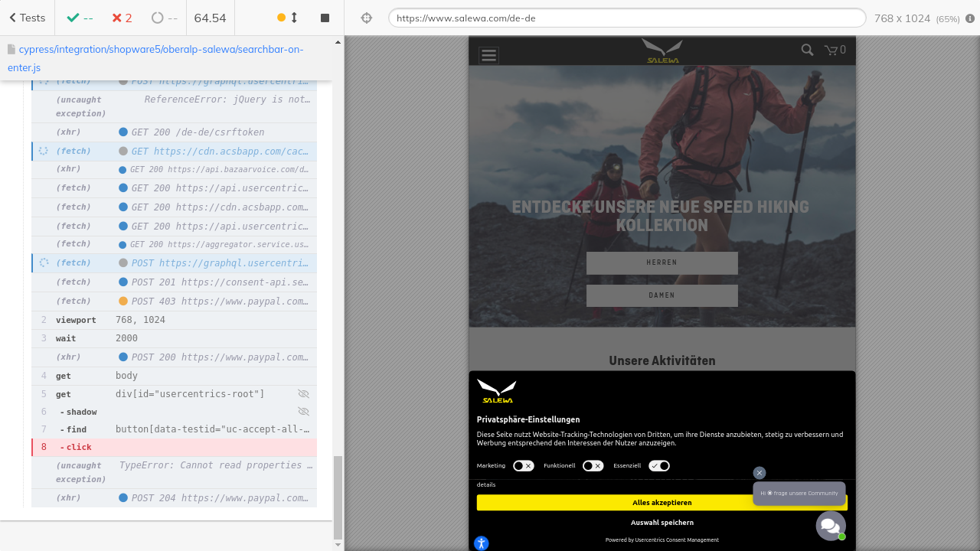This screenshot has width=980, height=551.
Task: Click the URL address field
Action: [626, 18]
